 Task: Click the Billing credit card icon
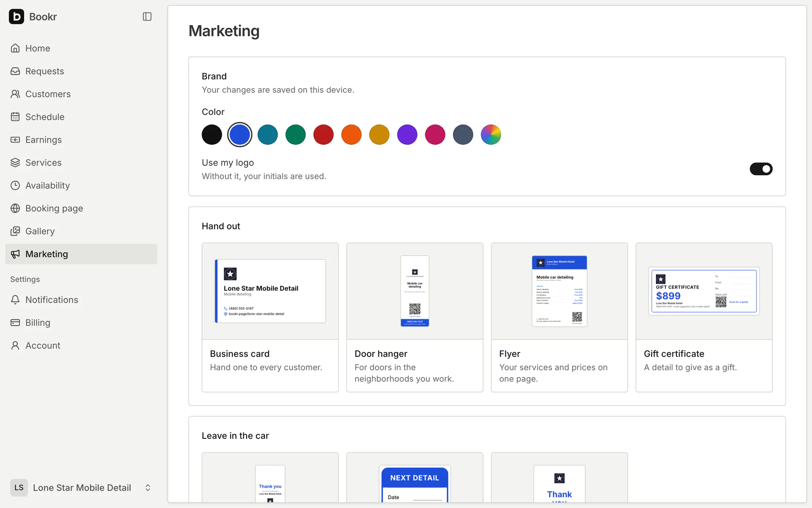pos(15,323)
